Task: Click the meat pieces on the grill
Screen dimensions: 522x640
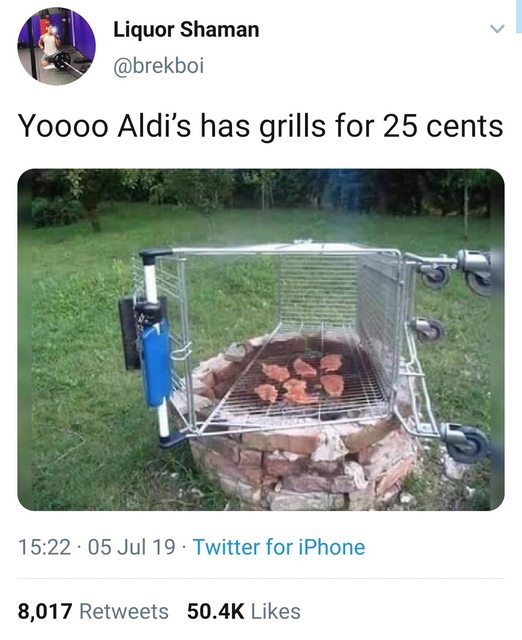Action: pyautogui.click(x=299, y=380)
